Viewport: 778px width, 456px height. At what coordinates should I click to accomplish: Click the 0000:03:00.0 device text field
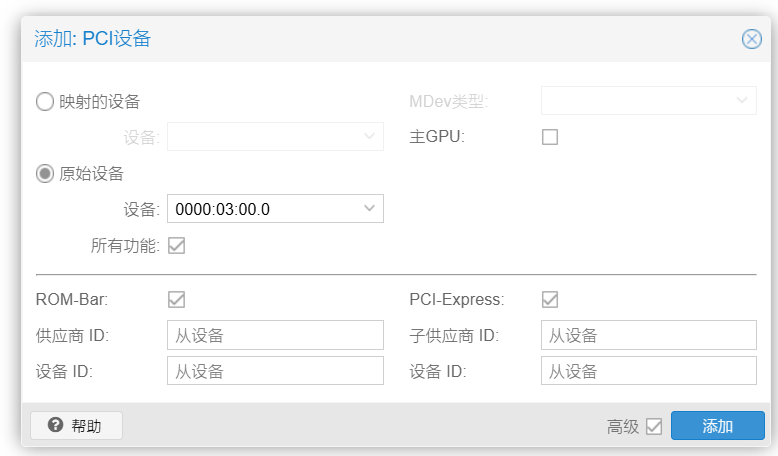click(x=262, y=209)
